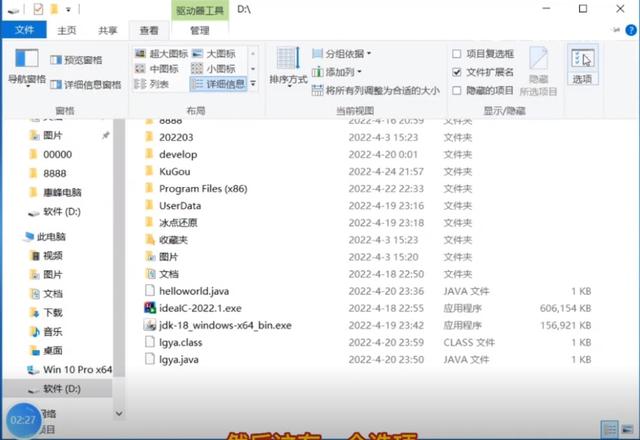Select the 冰点还原 folder

(178, 223)
